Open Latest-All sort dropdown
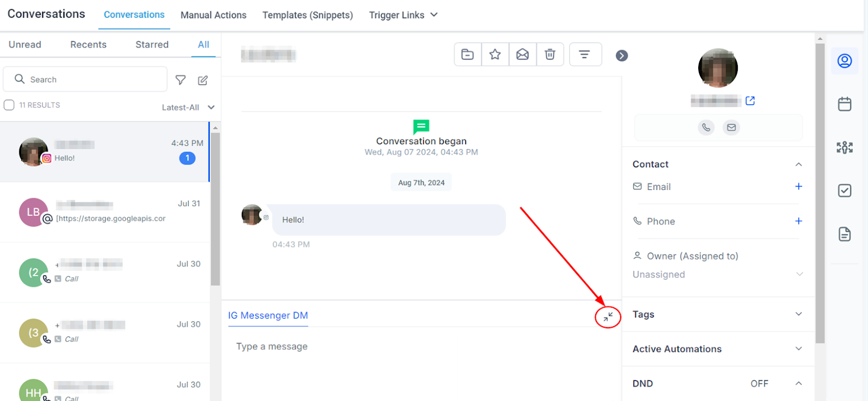Image resolution: width=868 pixels, height=401 pixels. [188, 107]
